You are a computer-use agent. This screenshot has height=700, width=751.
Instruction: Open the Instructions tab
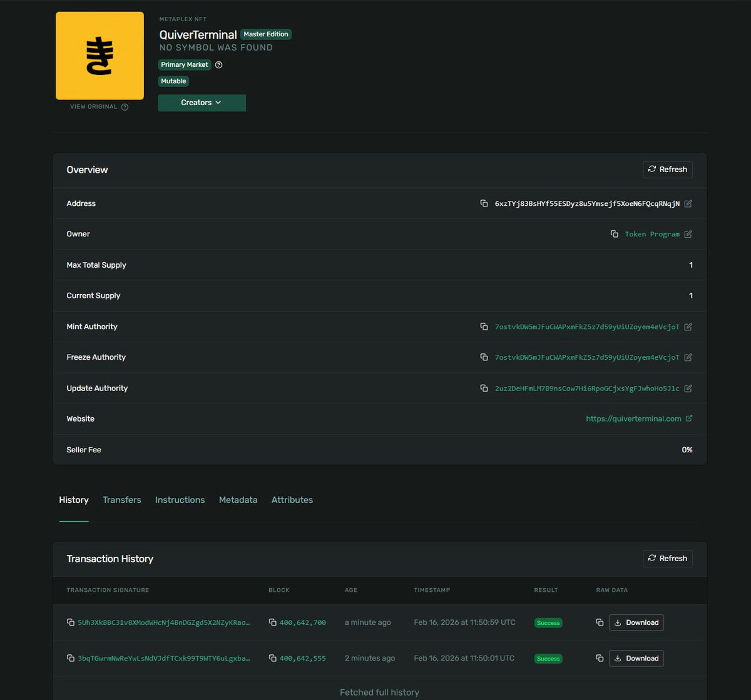click(x=180, y=500)
